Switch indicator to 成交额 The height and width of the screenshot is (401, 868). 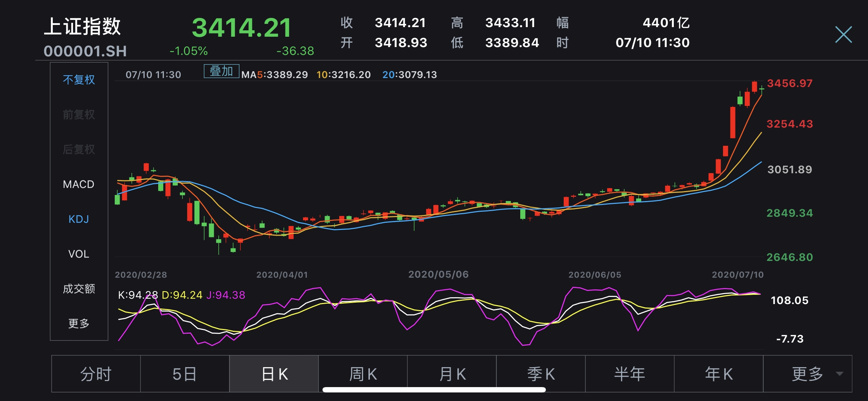click(79, 289)
